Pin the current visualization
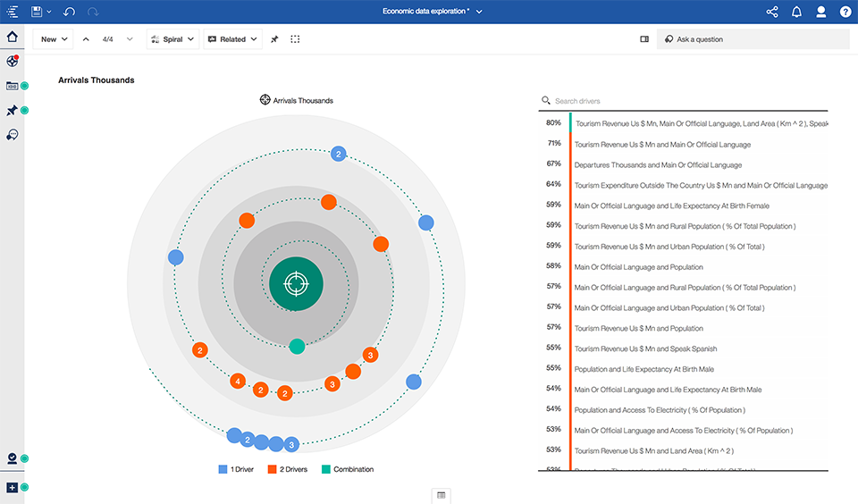This screenshot has width=858, height=504. [274, 39]
